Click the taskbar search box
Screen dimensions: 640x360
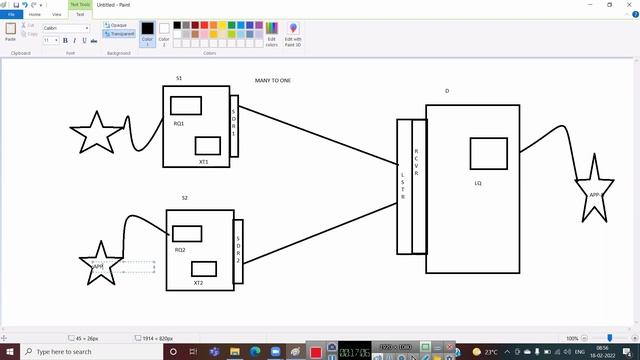pos(91,351)
